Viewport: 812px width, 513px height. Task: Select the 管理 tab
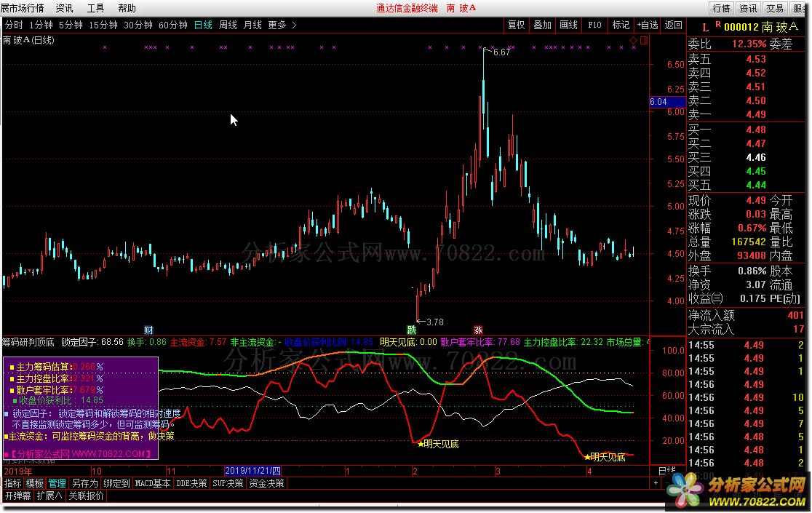click(57, 483)
